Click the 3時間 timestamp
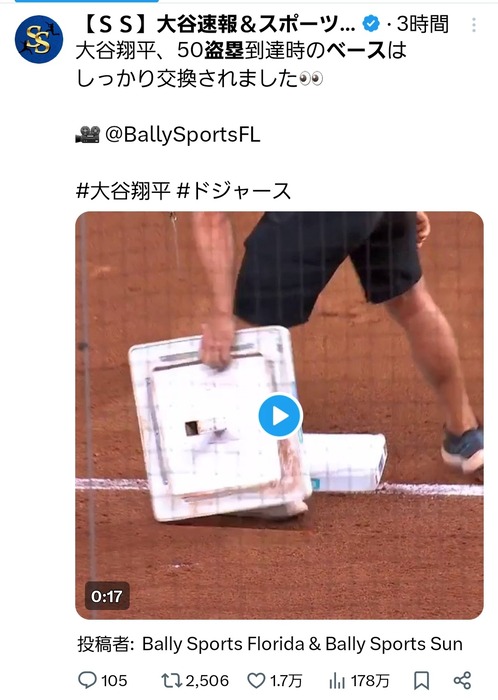 [423, 25]
